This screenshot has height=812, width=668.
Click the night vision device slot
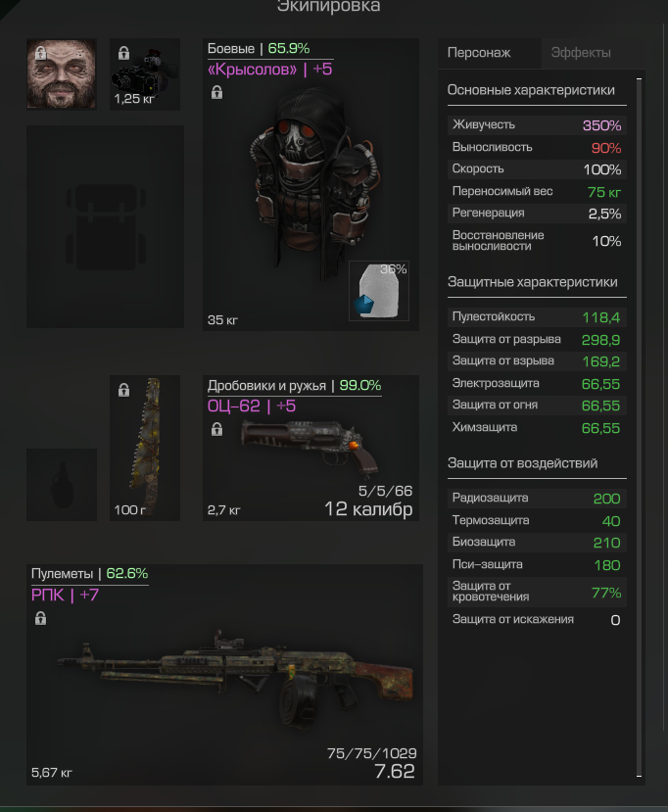point(145,74)
